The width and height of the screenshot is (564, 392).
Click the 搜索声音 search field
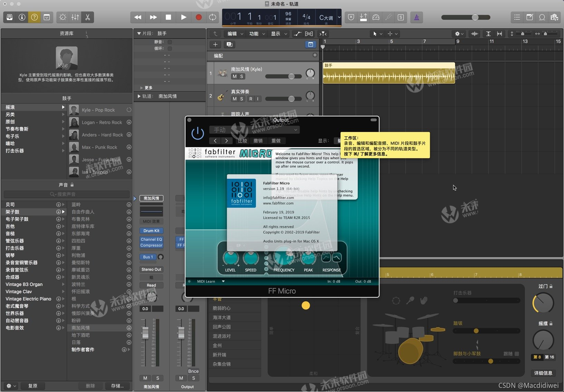click(x=67, y=194)
